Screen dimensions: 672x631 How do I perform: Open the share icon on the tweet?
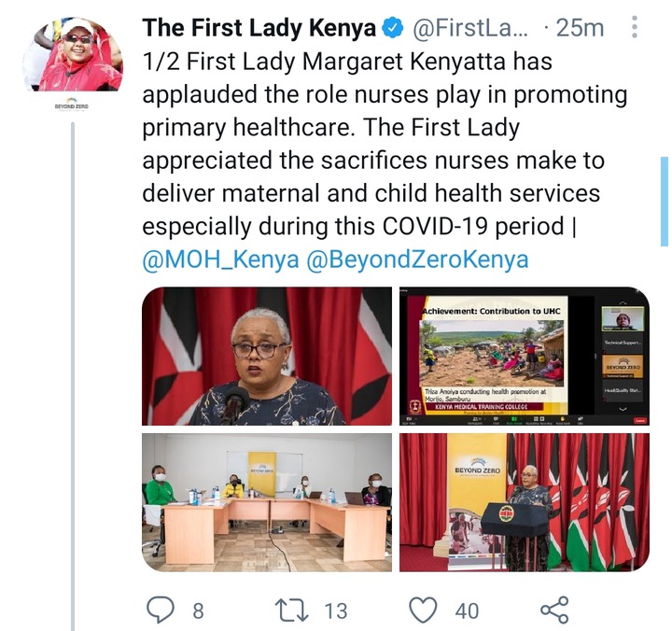point(554,610)
